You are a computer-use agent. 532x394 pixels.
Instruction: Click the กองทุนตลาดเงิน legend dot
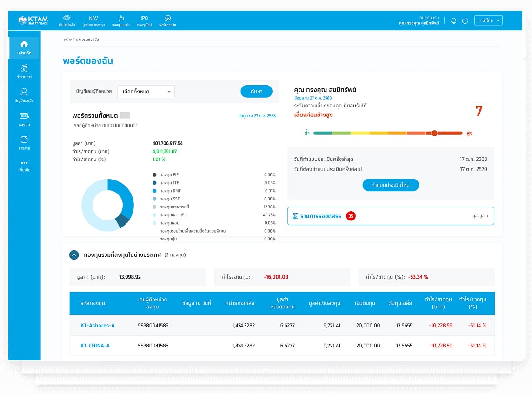(x=154, y=215)
